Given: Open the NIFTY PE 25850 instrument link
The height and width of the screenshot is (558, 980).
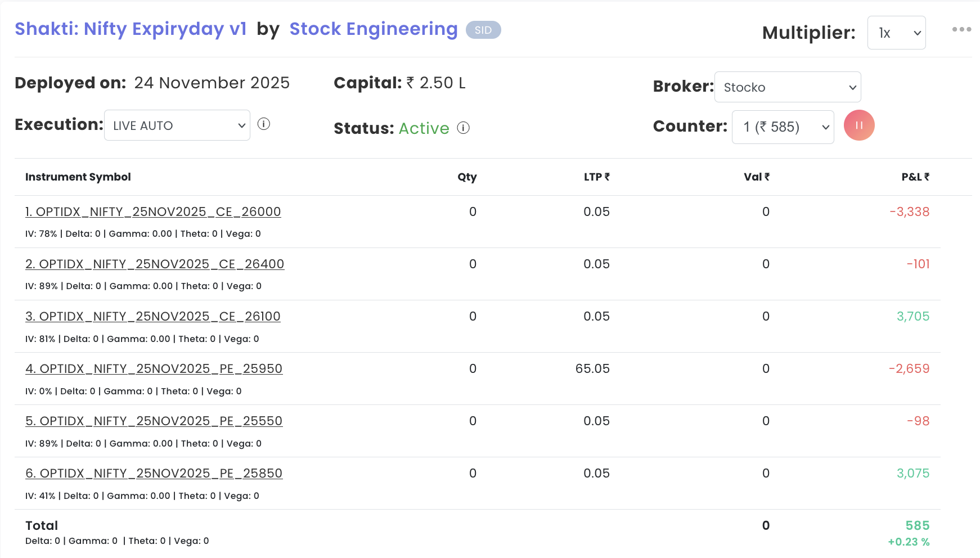Looking at the screenshot, I should [154, 474].
